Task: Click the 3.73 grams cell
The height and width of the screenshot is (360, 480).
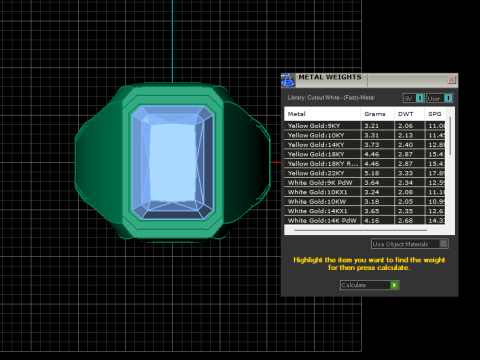Action: point(377,145)
